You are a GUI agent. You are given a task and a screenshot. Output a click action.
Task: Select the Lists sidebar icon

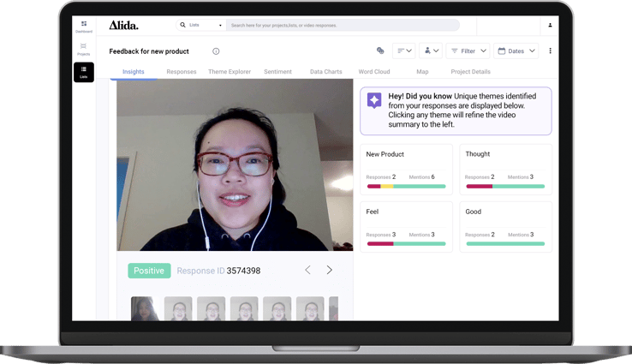(x=84, y=72)
